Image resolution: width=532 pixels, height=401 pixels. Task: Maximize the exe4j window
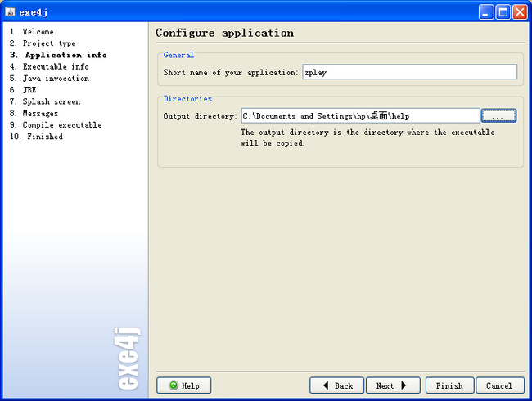tap(503, 12)
